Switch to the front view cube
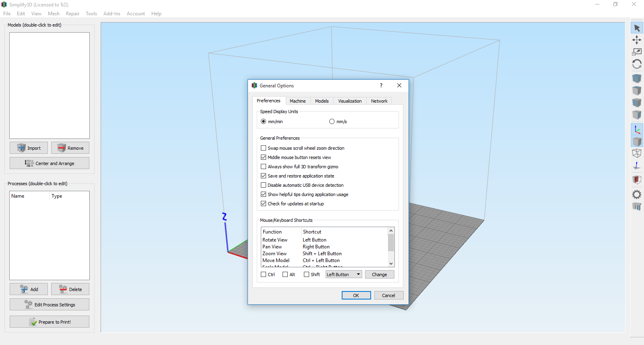The height and width of the screenshot is (345, 644). coord(637,103)
